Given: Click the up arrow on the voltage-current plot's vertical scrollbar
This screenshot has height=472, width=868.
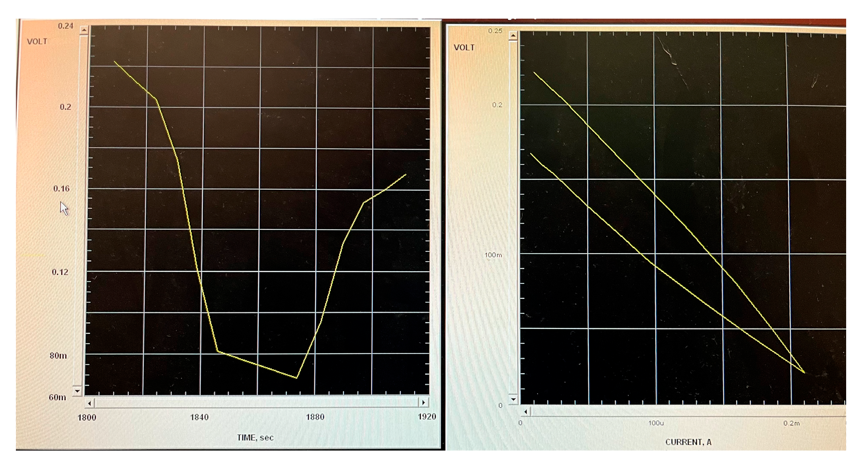Looking at the screenshot, I should click(x=513, y=36).
